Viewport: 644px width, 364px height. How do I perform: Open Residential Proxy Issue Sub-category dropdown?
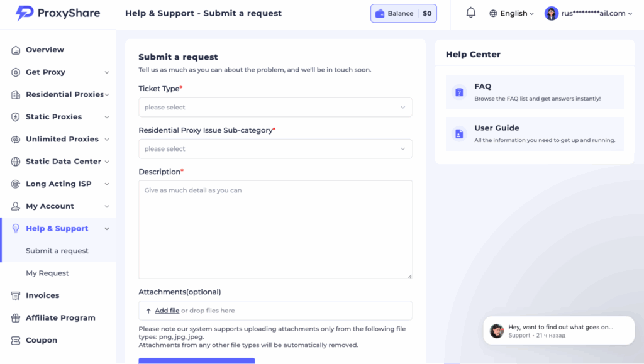tap(275, 148)
